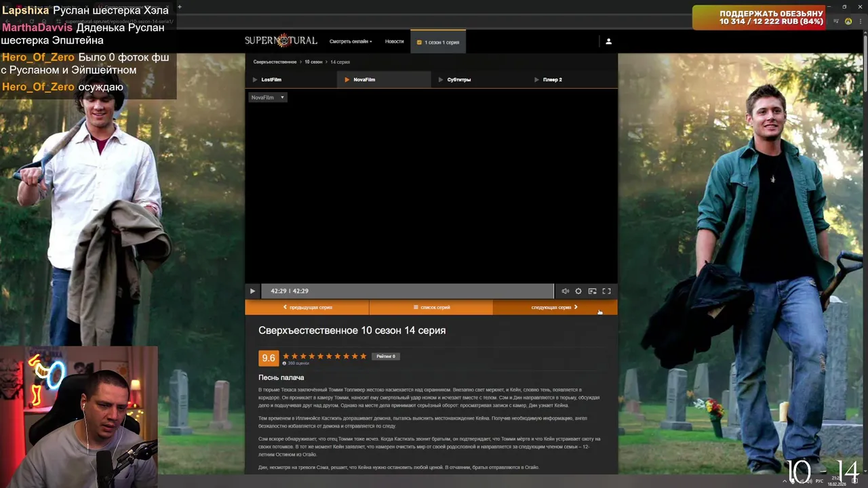Open Chrome three-dot menu
The width and height of the screenshot is (868, 488).
point(861,22)
